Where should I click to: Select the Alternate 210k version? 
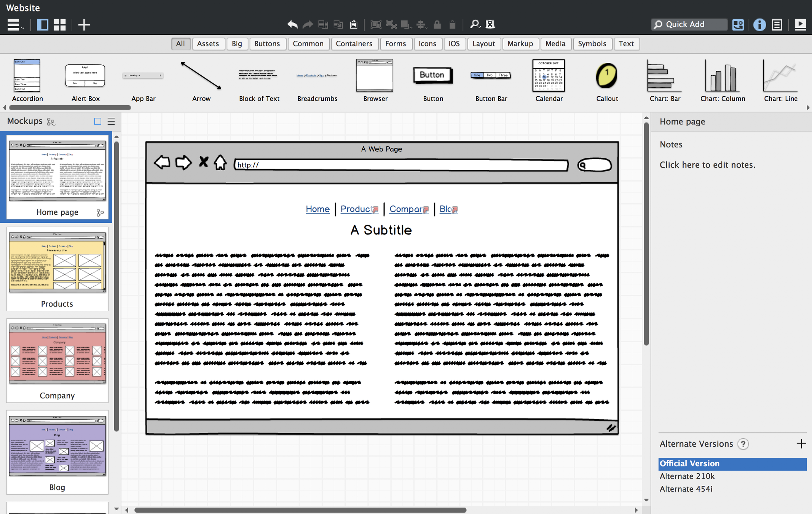click(687, 476)
